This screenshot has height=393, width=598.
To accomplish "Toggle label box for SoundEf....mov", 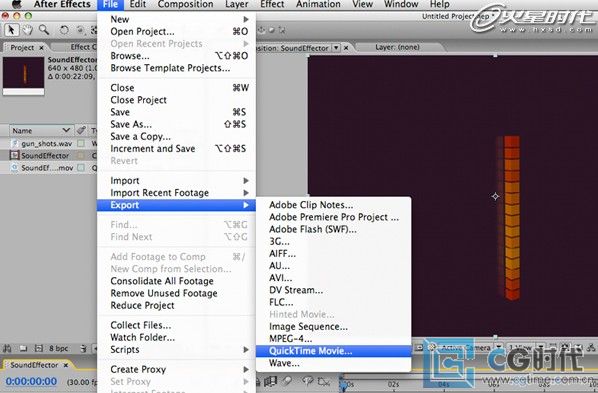I will click(81, 168).
